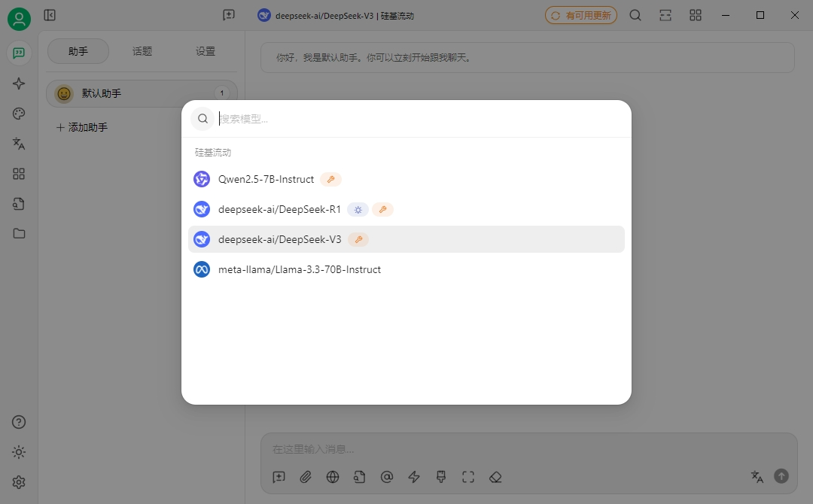
Task: Send message with the arrow button
Action: click(x=781, y=476)
